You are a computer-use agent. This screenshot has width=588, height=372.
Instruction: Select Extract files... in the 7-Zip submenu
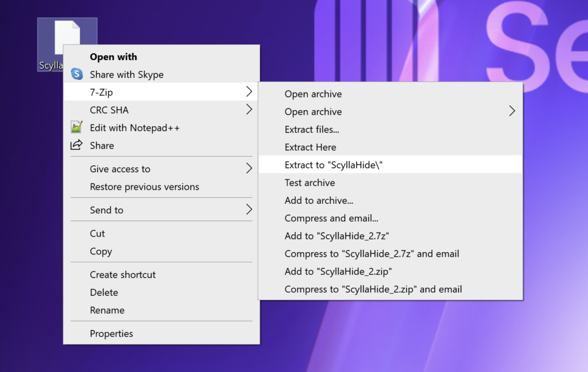point(312,130)
